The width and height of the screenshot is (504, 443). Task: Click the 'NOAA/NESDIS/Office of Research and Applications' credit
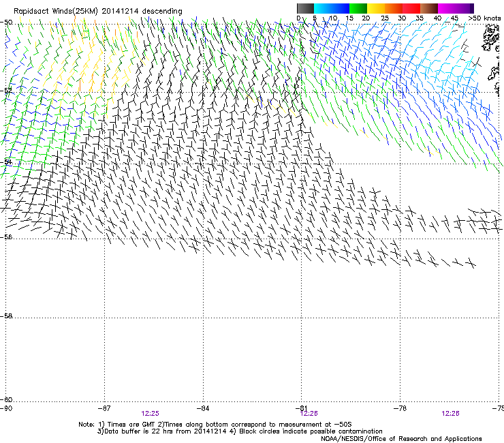pos(401,439)
